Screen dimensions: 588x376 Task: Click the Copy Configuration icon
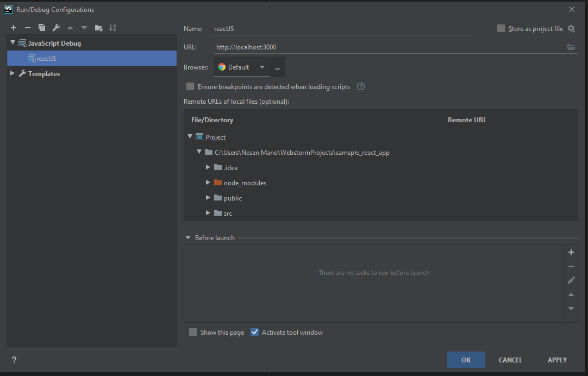[42, 28]
